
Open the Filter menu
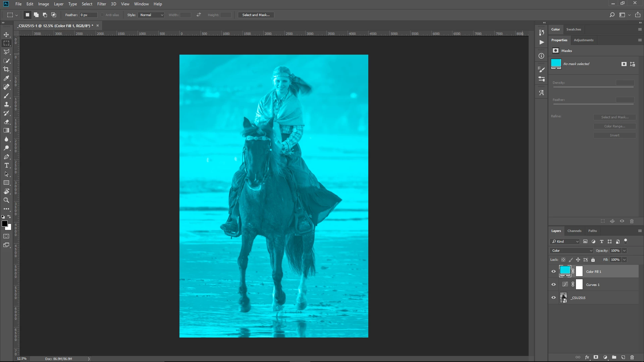point(101,4)
